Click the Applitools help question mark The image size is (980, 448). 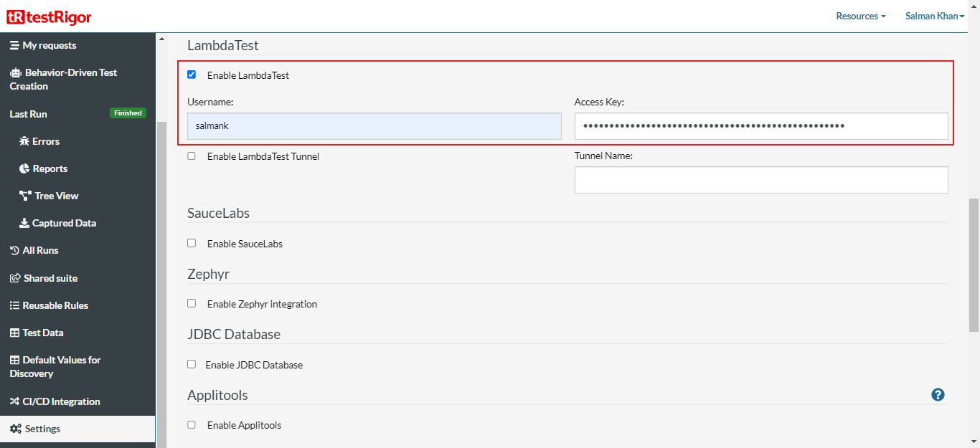point(938,394)
